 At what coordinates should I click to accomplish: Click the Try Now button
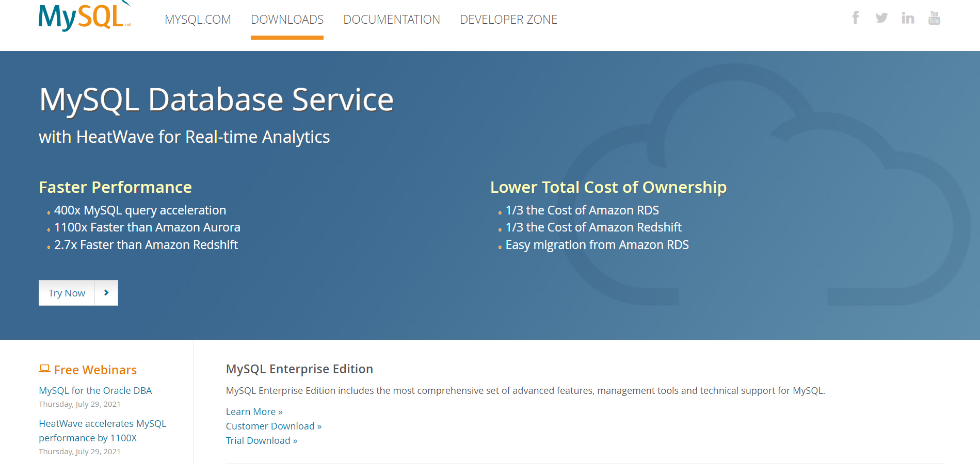(x=78, y=293)
